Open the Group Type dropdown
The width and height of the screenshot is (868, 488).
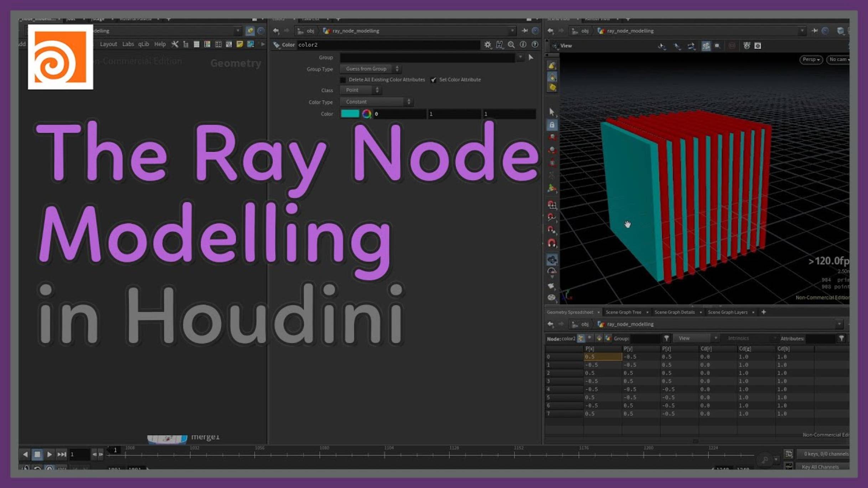point(371,69)
